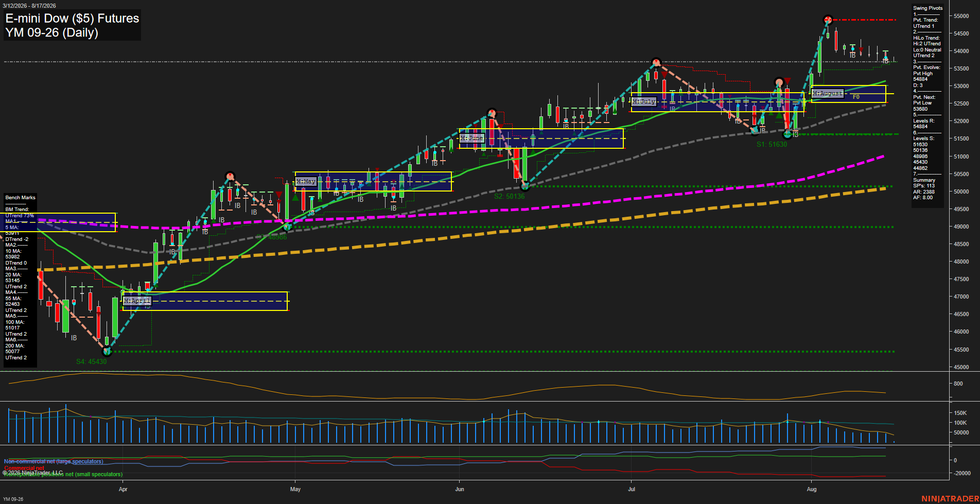Click the Jun label on the time axis
The width and height of the screenshot is (980, 504).
pyautogui.click(x=460, y=489)
